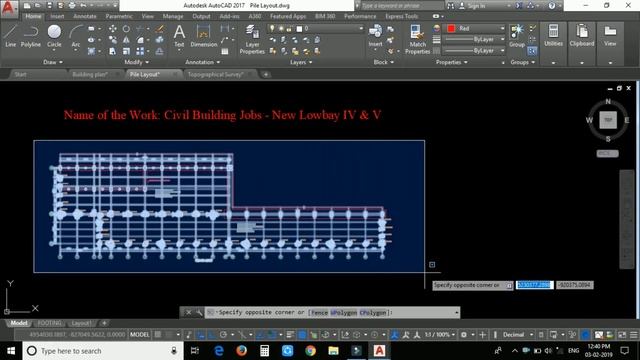Click the Table tool in Annotation panel

pos(224,51)
